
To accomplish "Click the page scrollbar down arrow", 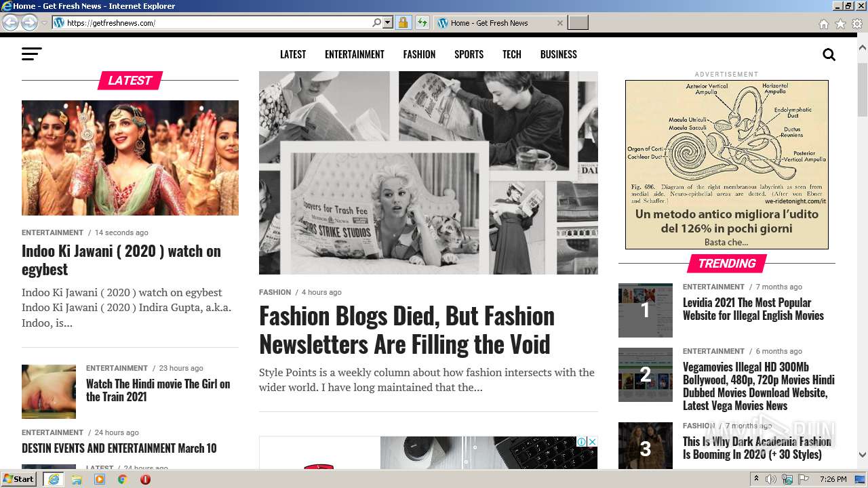I will (863, 455).
